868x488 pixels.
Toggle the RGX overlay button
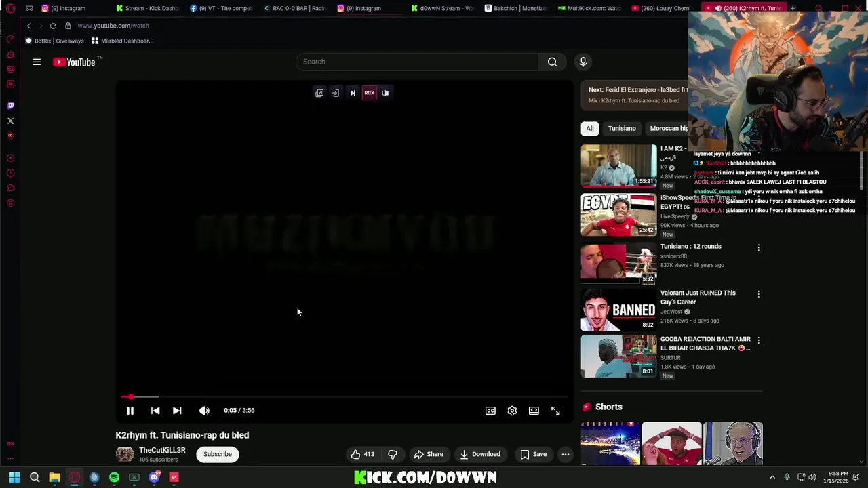pyautogui.click(x=369, y=93)
